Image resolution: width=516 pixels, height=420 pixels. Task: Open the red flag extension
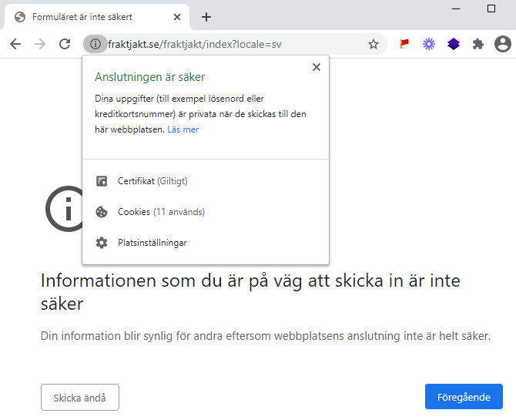point(404,44)
